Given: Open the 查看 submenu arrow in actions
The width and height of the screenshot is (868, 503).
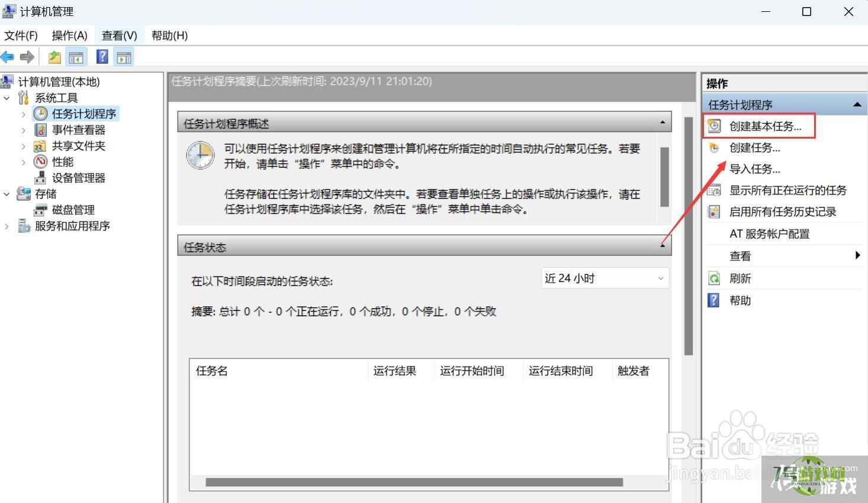Looking at the screenshot, I should coord(857,255).
